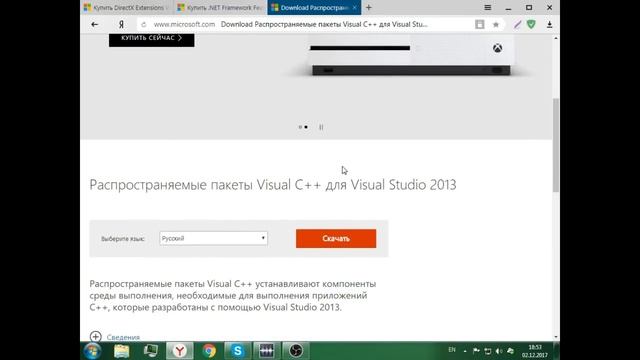Click the EN language indicator
The height and width of the screenshot is (360, 640).
[x=452, y=350]
